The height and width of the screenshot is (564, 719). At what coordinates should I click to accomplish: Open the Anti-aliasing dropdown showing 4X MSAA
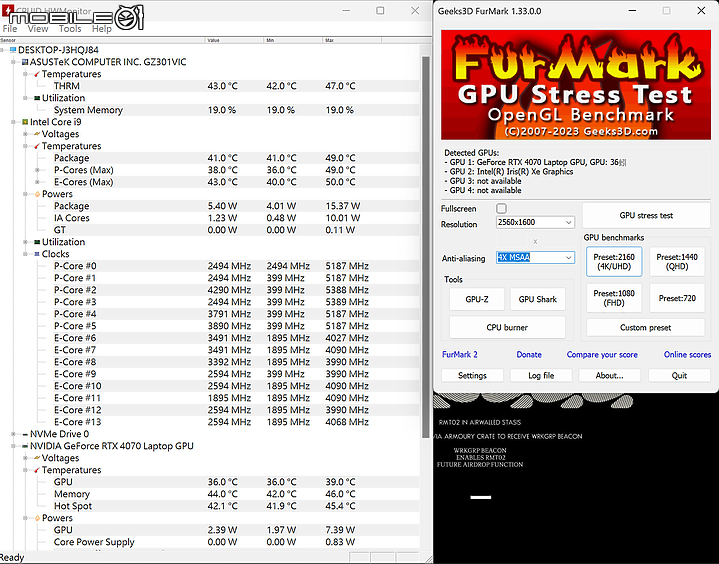point(535,258)
